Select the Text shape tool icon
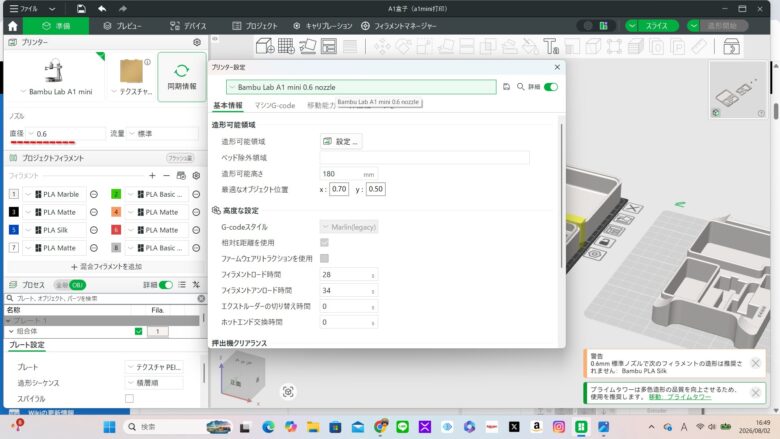 (x=551, y=46)
